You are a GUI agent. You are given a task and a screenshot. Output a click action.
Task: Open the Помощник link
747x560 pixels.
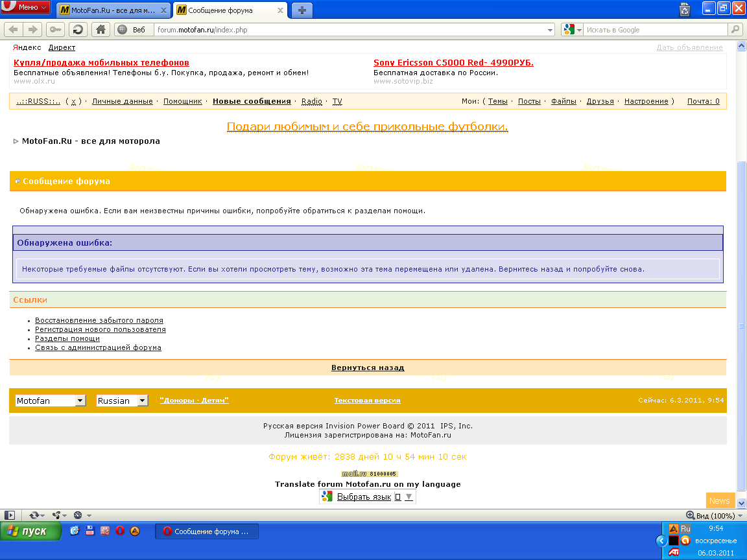click(x=182, y=101)
